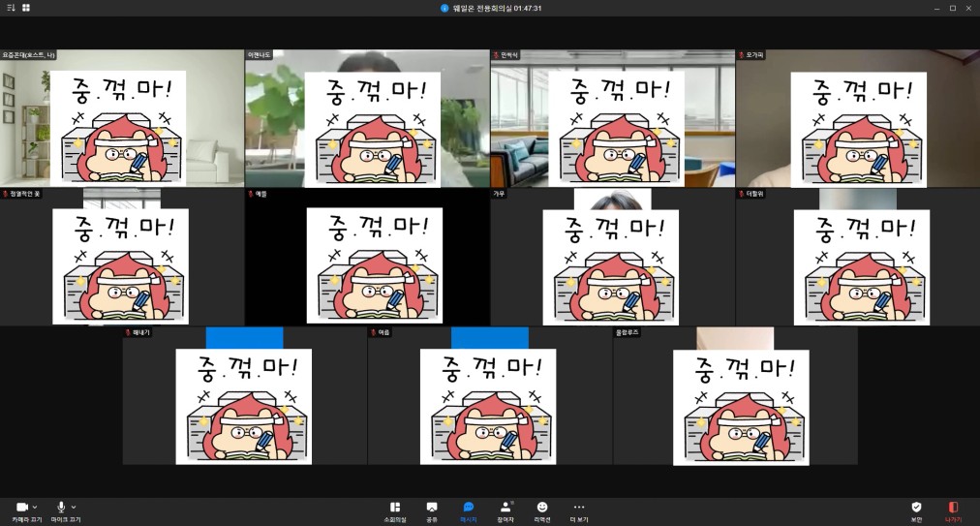Viewport: 980px width, 526px height.
Task: Select the host video tile 요즘꼰대
Action: click(122, 118)
